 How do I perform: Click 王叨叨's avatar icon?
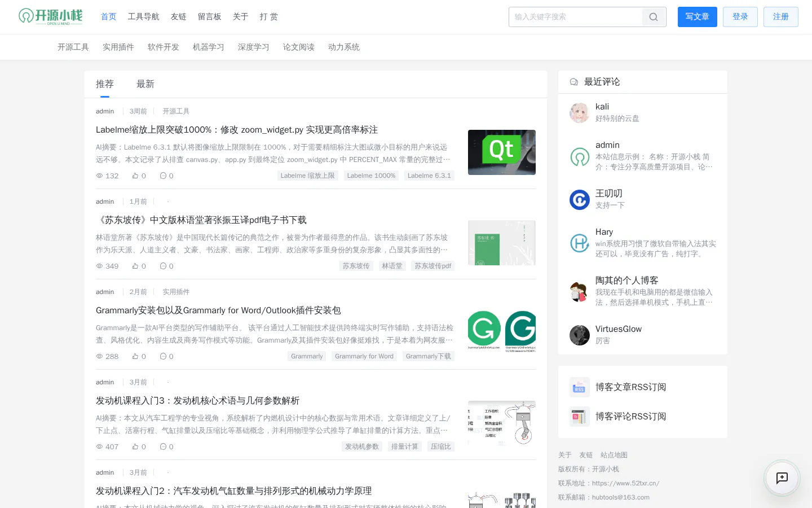pyautogui.click(x=580, y=200)
